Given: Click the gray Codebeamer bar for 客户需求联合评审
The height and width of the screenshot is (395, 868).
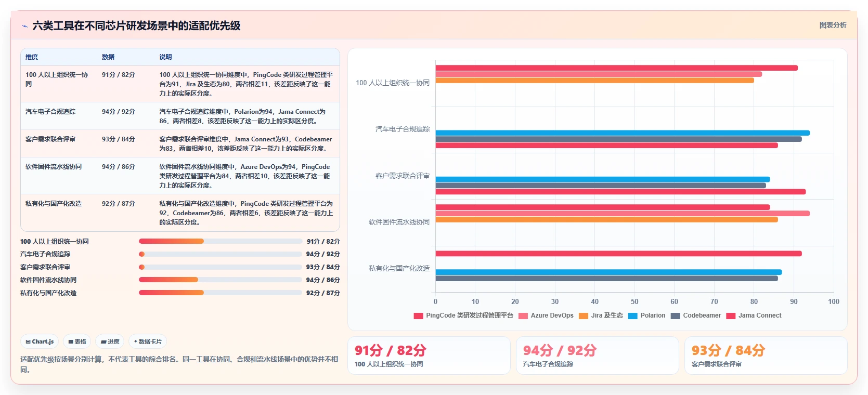Looking at the screenshot, I should coord(601,186).
